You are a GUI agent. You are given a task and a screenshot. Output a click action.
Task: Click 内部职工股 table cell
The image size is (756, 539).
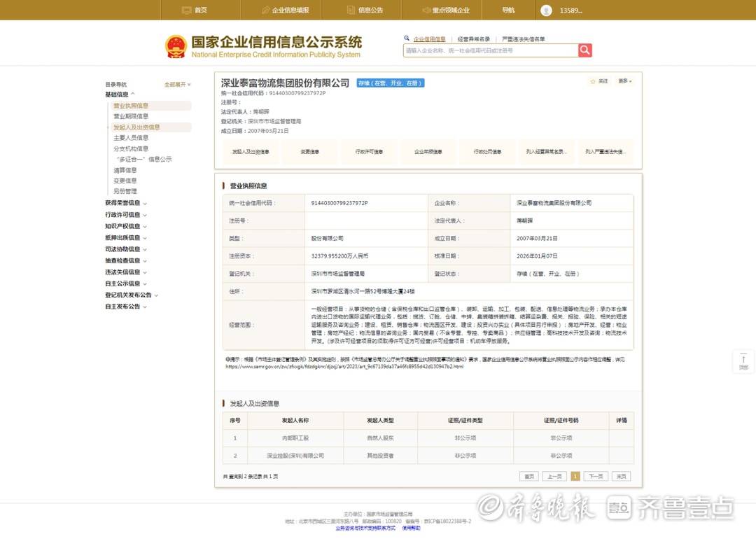295,438
